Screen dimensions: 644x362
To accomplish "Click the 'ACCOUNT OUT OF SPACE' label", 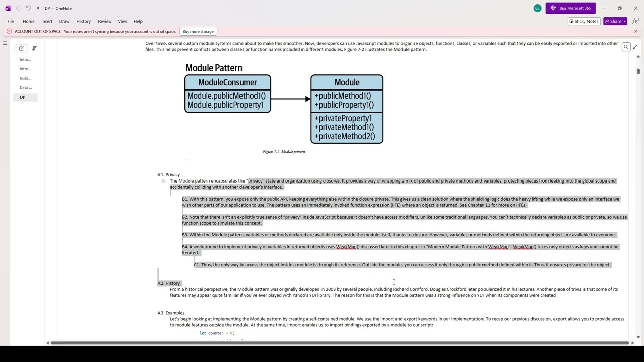I will tap(38, 31).
